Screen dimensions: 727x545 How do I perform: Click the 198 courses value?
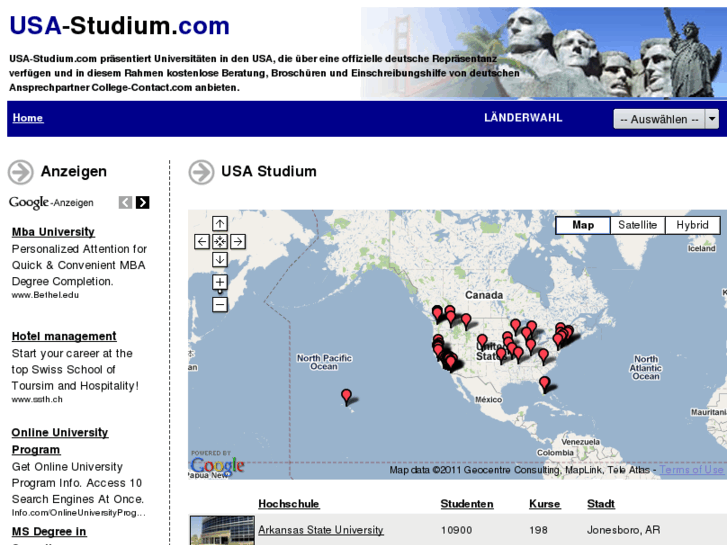point(538,530)
